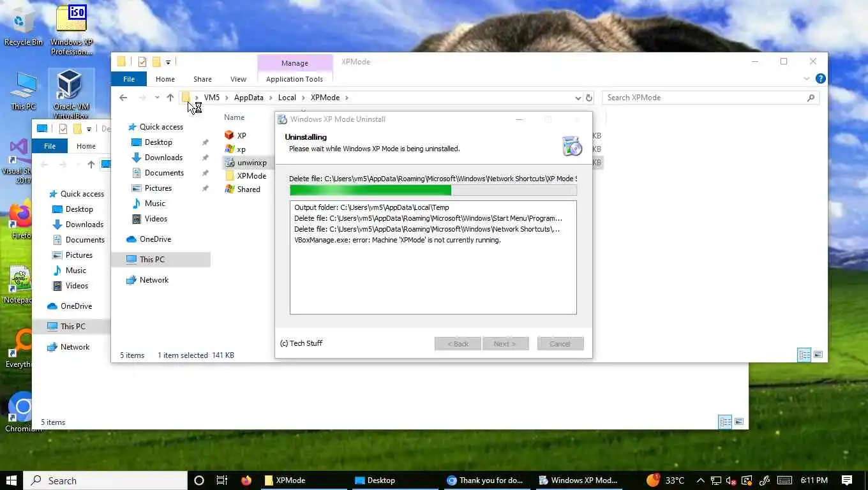Click the Cancel button in uninstaller

click(560, 343)
